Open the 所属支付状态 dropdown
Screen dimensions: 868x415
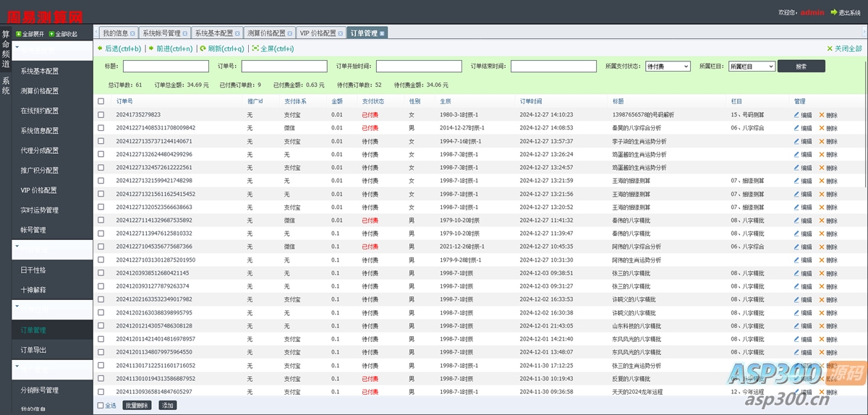pyautogui.click(x=668, y=66)
